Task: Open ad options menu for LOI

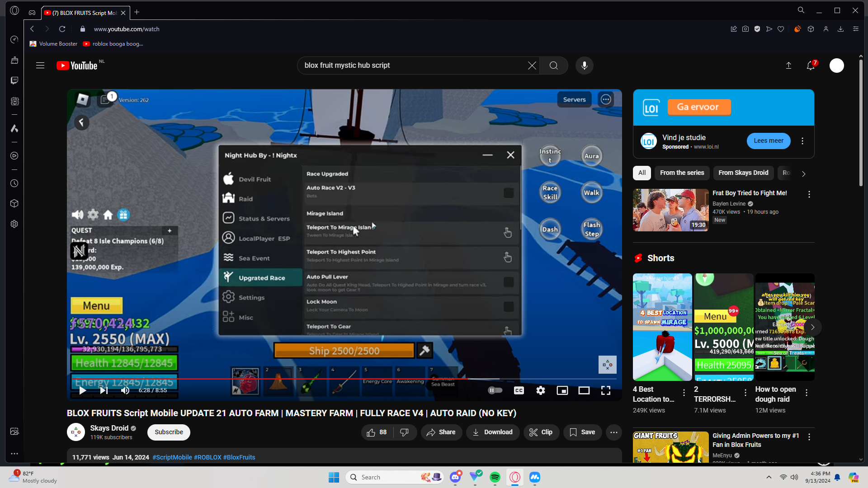Action: coord(802,141)
